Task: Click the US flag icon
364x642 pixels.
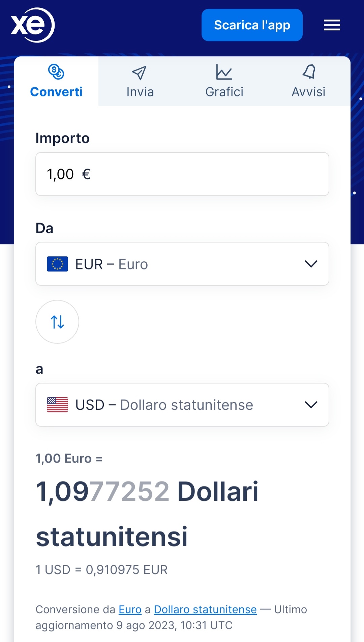Action: pos(57,405)
